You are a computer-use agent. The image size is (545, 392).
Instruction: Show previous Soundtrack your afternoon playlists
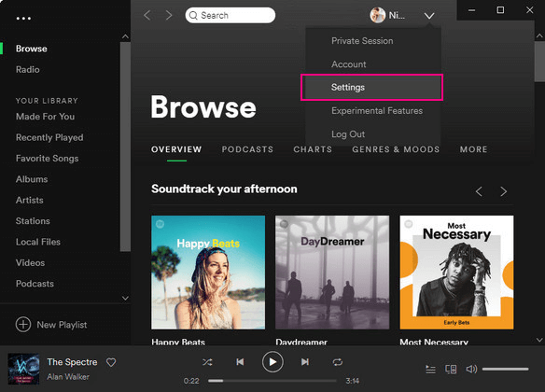[479, 191]
